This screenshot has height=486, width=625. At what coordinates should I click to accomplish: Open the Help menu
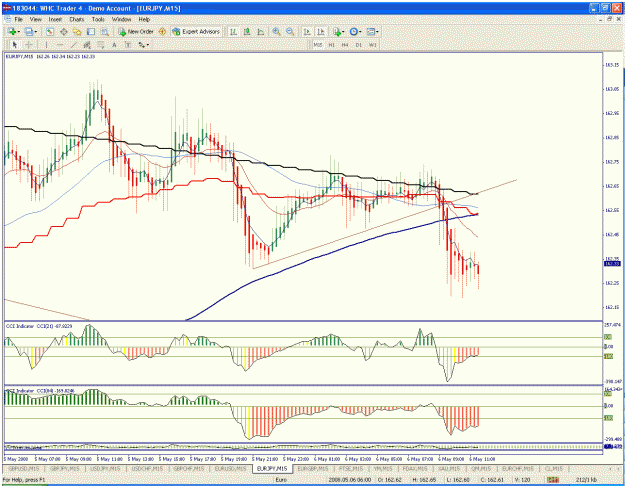(x=144, y=19)
